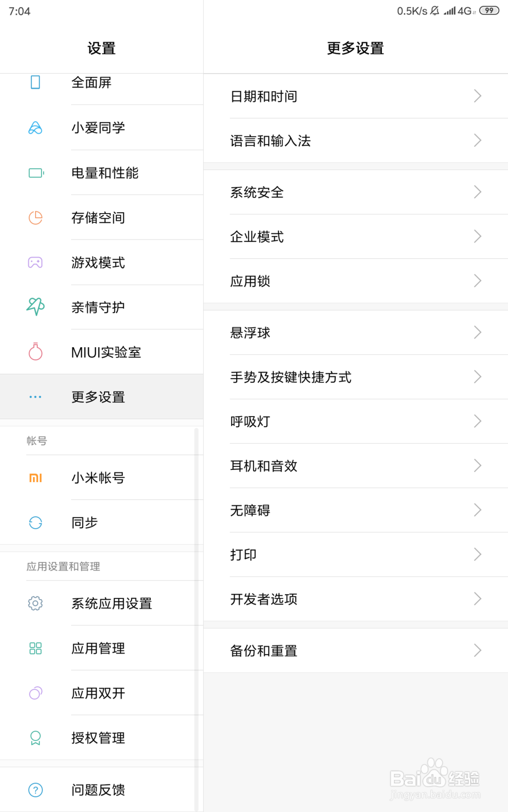Click the left panel vertical scrollbar
508x812 pixels.
point(196,619)
